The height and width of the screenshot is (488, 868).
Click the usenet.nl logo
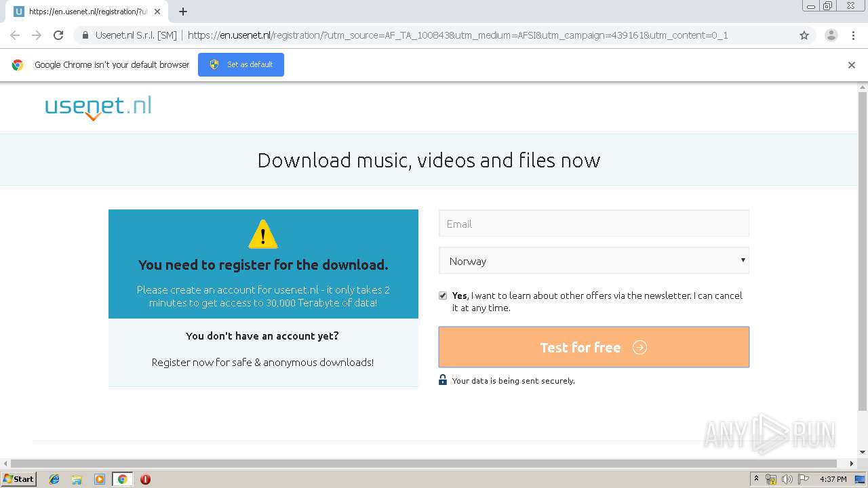(x=98, y=108)
